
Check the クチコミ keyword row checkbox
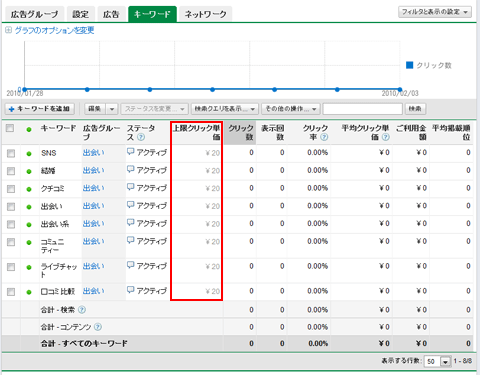[x=11, y=189]
